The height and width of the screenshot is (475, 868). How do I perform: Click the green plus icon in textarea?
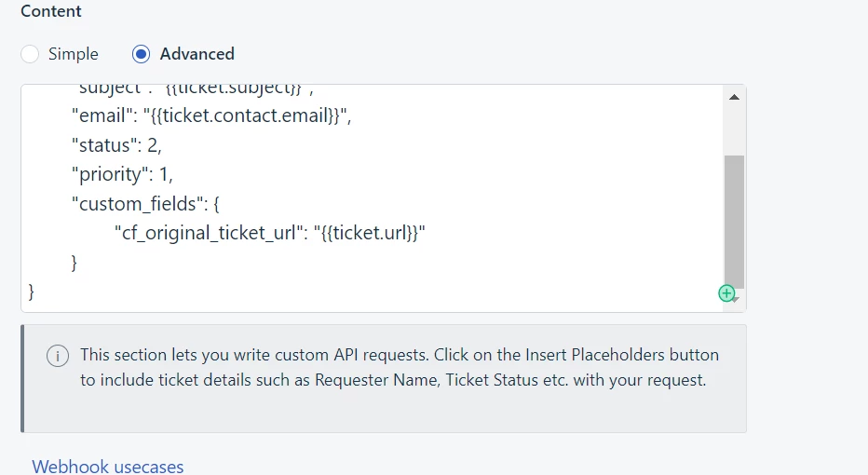(x=726, y=293)
